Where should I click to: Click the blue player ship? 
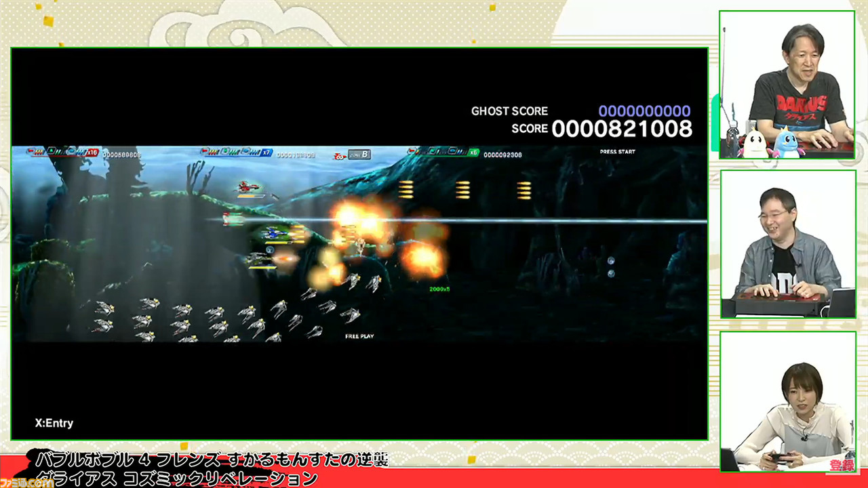276,233
